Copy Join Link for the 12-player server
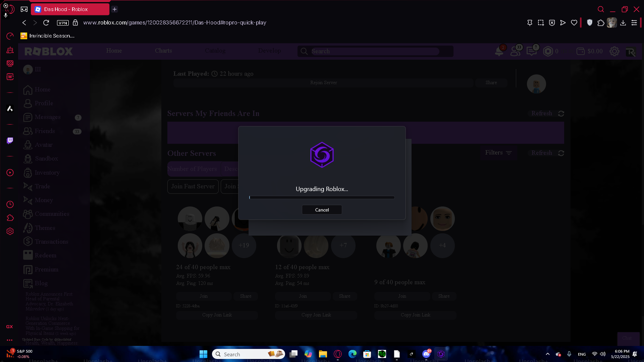Viewport: 644px width, 362px height. tap(316, 315)
